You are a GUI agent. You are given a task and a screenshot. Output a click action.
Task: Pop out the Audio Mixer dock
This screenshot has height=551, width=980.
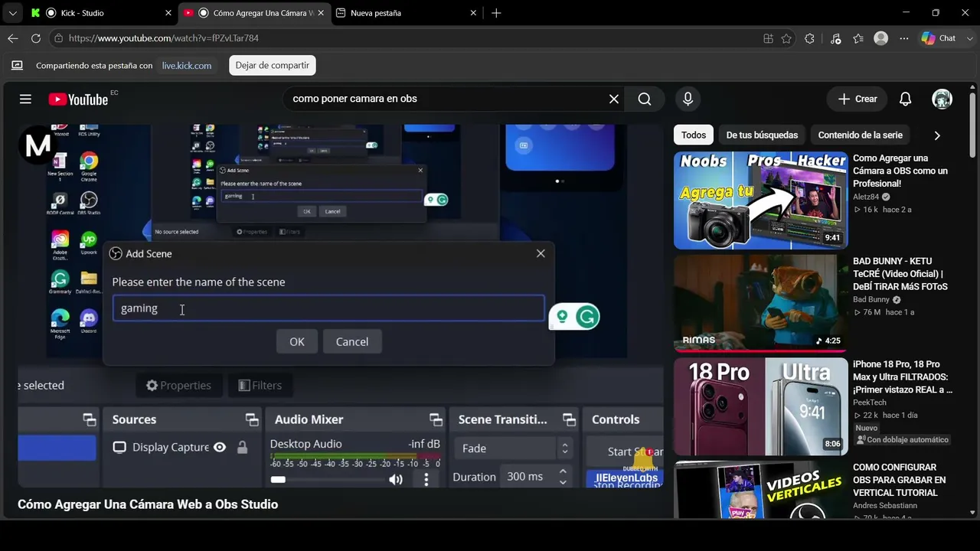436,419
